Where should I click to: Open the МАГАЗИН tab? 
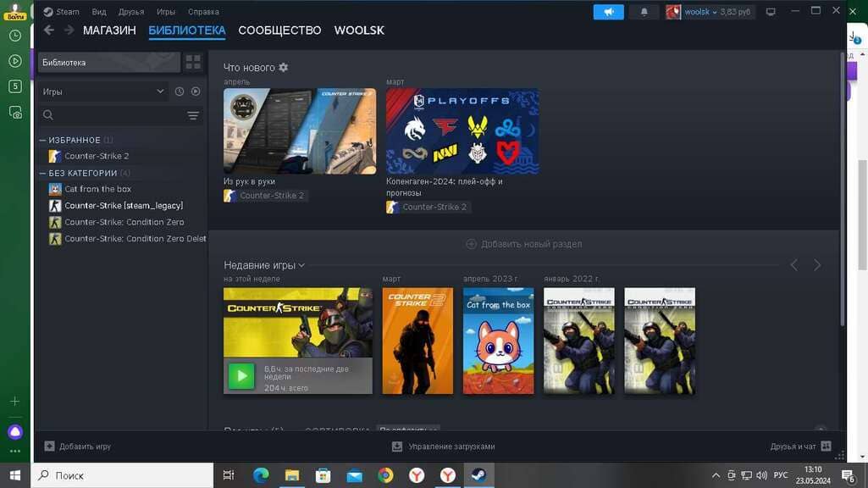(x=109, y=30)
